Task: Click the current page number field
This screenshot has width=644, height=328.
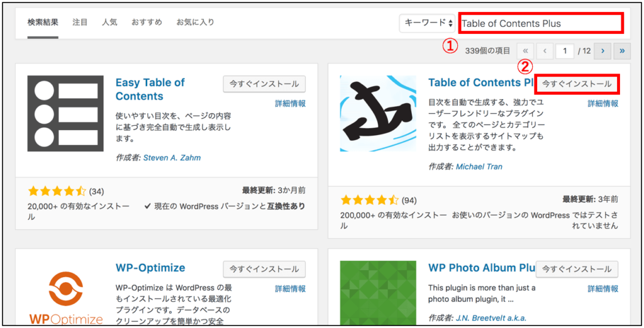Action: (x=565, y=51)
